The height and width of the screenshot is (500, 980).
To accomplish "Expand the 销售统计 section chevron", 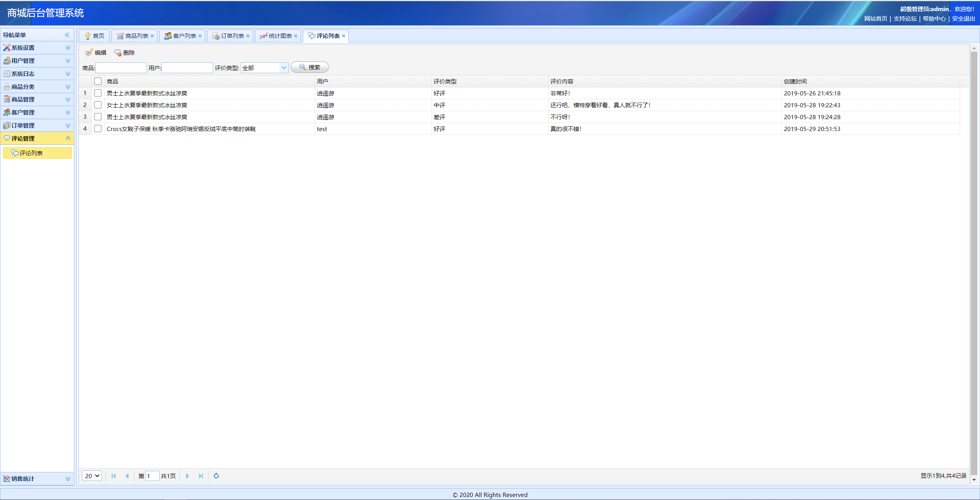I will pos(68,479).
